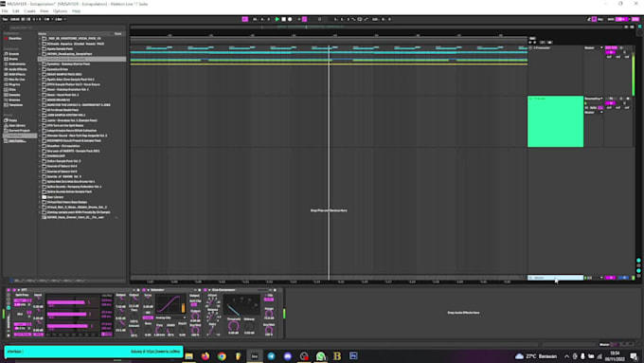
Task: Open File Explorer from the taskbar
Action: pyautogui.click(x=188, y=356)
